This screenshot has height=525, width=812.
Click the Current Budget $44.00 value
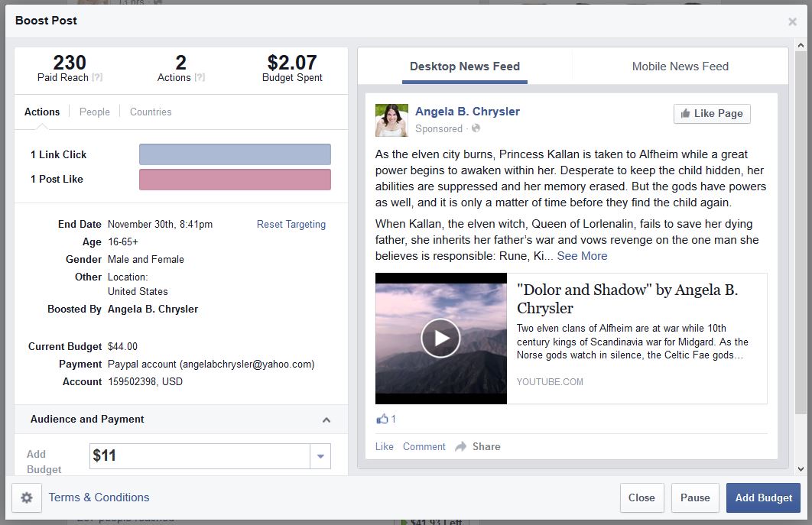123,346
